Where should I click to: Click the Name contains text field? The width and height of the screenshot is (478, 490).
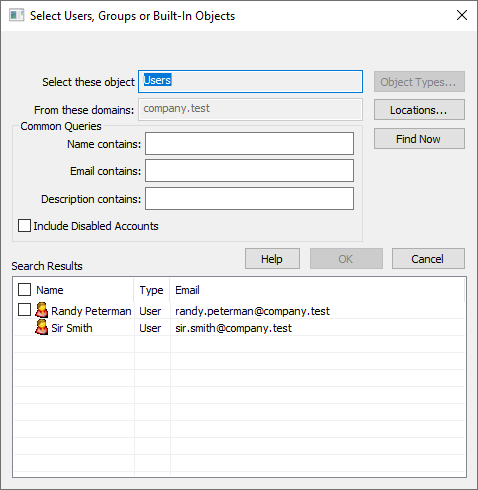pos(249,144)
